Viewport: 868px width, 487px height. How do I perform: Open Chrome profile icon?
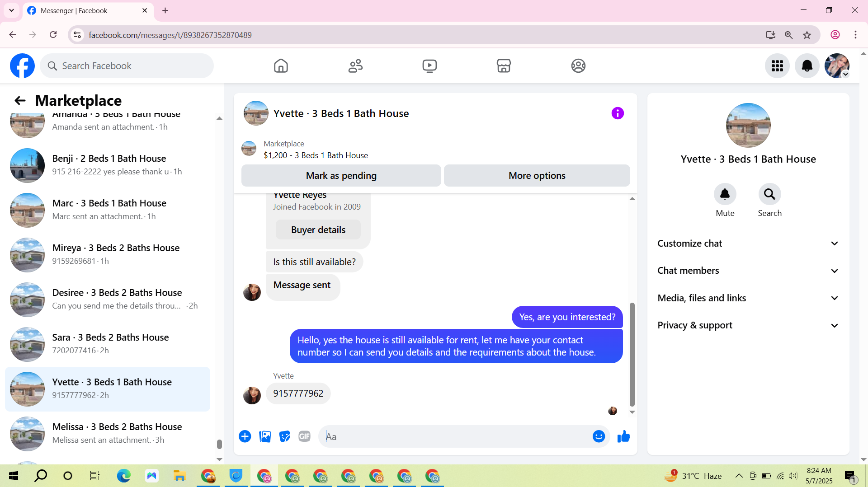835,35
